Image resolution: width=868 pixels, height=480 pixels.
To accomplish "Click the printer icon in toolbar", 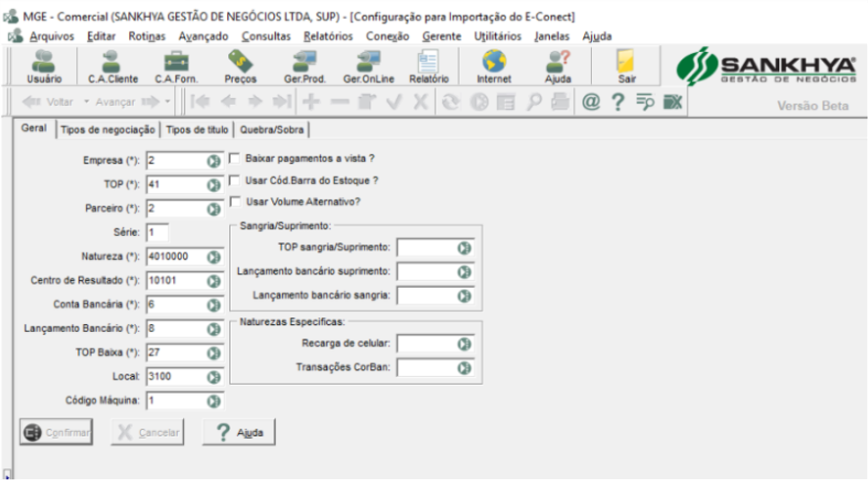I will point(560,102).
